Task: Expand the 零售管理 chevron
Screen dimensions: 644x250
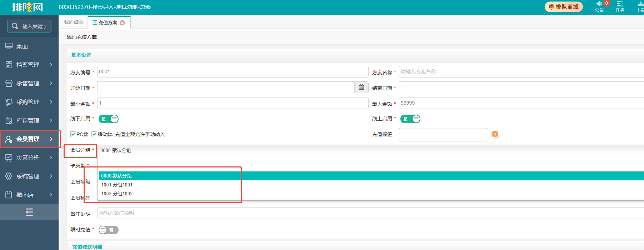Action: [51, 83]
